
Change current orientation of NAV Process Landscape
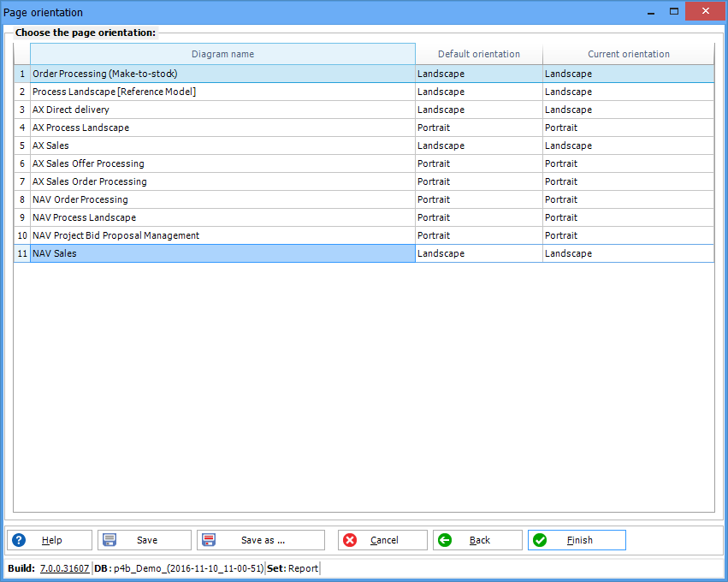628,217
